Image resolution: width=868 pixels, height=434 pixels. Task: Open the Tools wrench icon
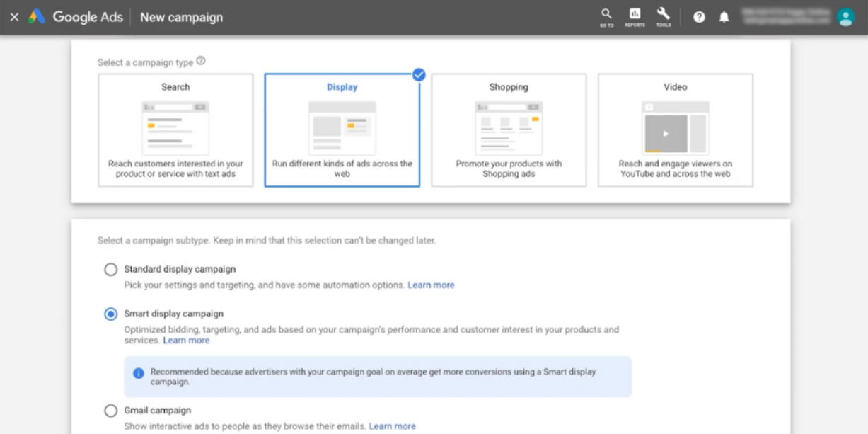[x=663, y=17]
